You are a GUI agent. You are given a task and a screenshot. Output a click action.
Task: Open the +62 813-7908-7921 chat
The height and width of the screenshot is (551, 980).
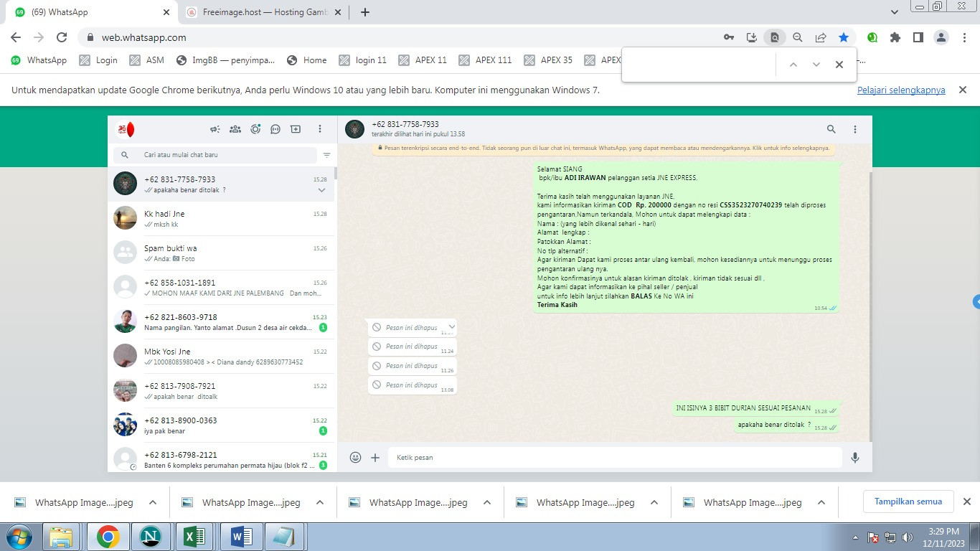point(221,391)
